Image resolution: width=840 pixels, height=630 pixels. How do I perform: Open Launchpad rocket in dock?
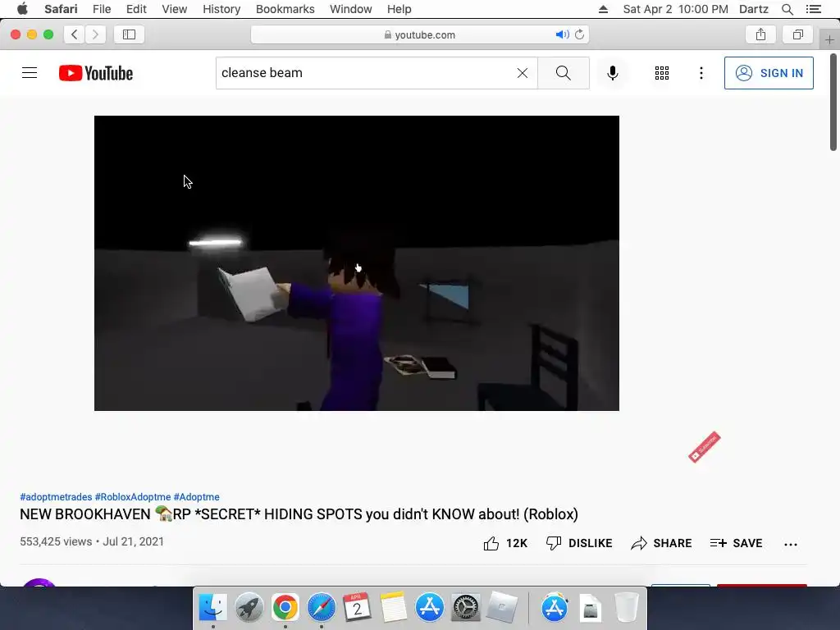tap(249, 608)
